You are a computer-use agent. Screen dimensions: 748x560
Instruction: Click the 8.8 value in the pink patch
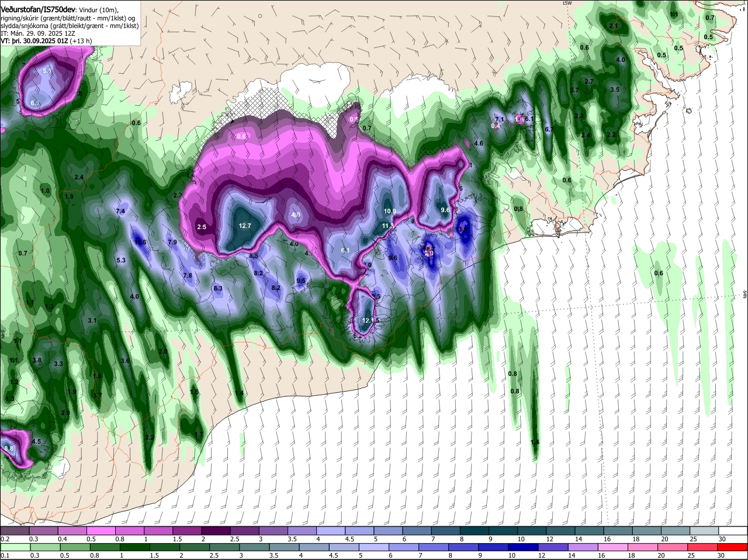[x=9, y=448]
